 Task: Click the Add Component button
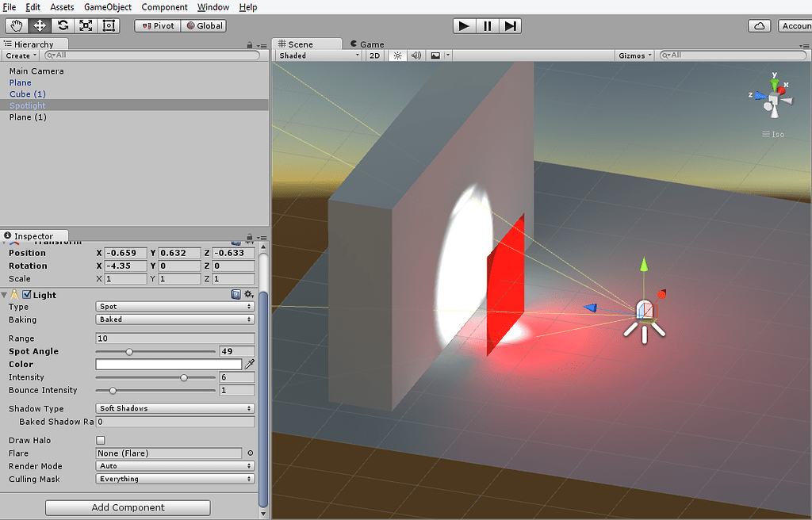127,507
